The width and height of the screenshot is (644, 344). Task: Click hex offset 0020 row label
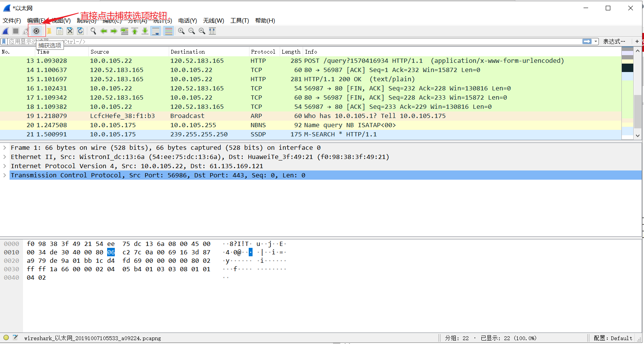click(x=11, y=260)
